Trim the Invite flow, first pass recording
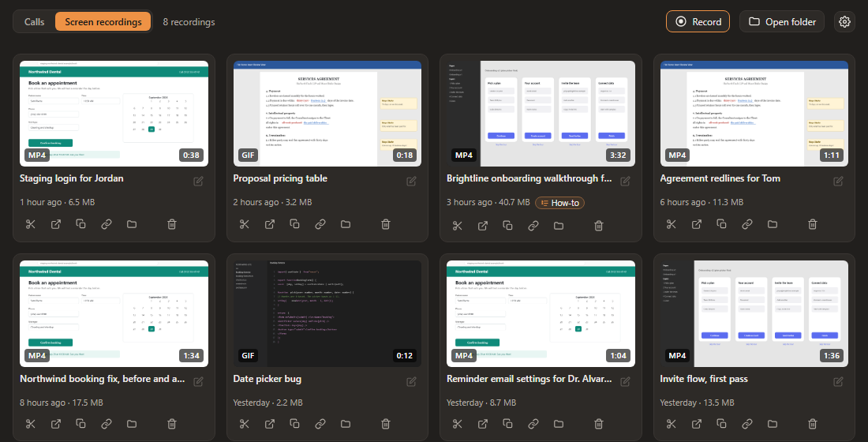 pos(671,424)
